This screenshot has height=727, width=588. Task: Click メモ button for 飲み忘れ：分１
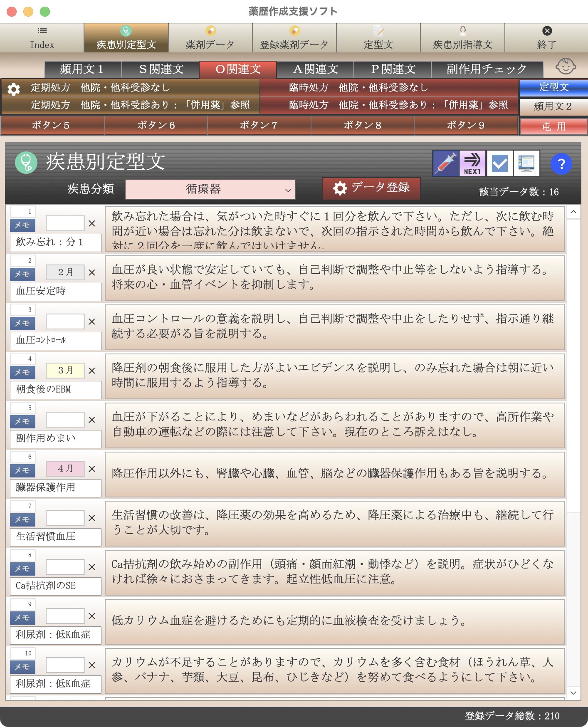pos(22,225)
